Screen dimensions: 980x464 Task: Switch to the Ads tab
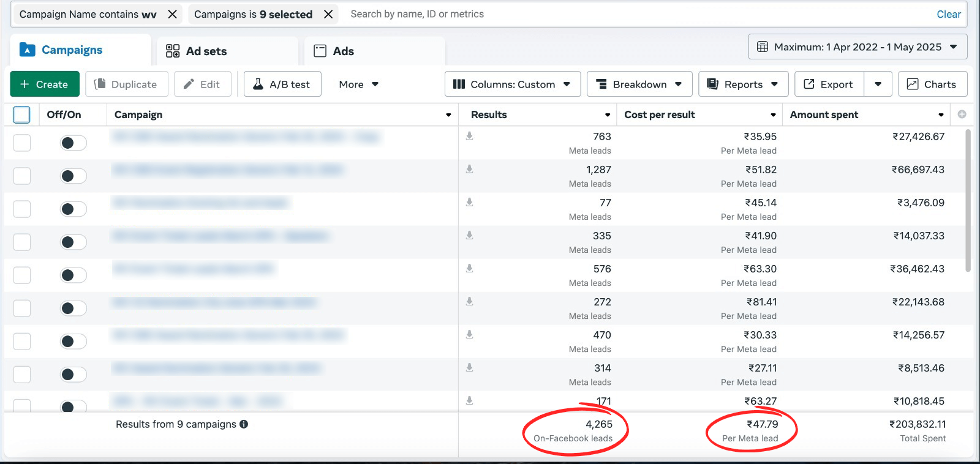[x=343, y=51]
